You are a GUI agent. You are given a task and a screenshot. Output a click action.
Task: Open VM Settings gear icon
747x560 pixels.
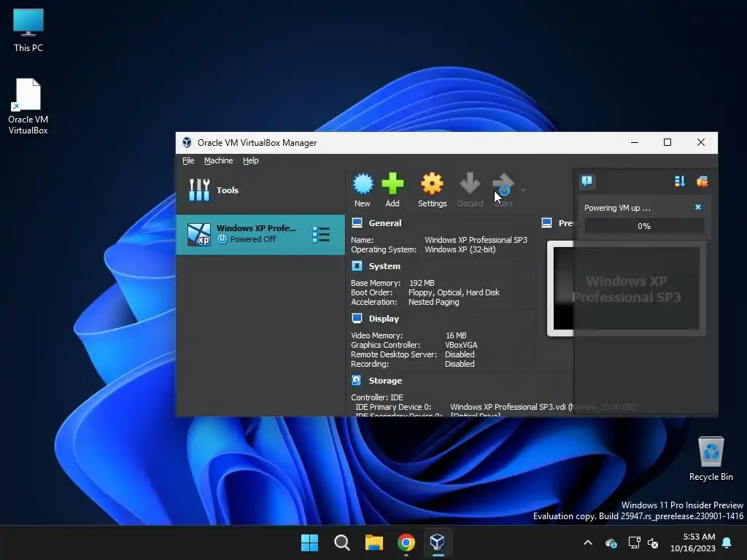tap(432, 184)
